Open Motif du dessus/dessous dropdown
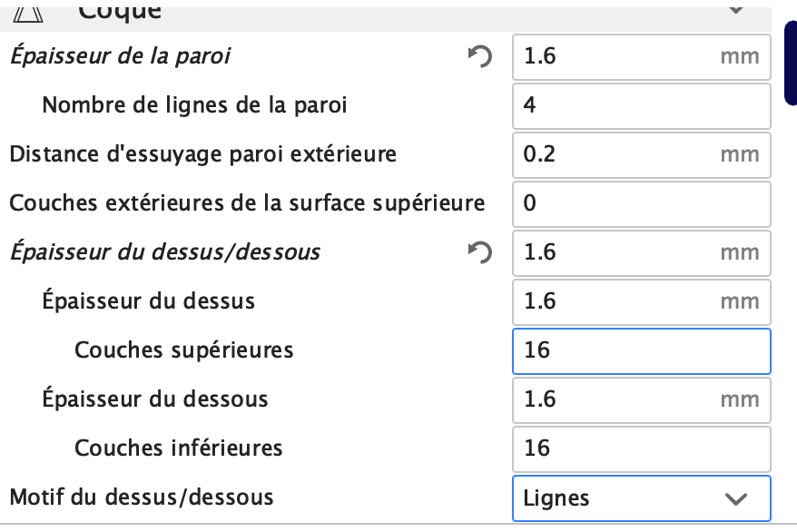Screen dimensions: 797x532 [x=642, y=498]
